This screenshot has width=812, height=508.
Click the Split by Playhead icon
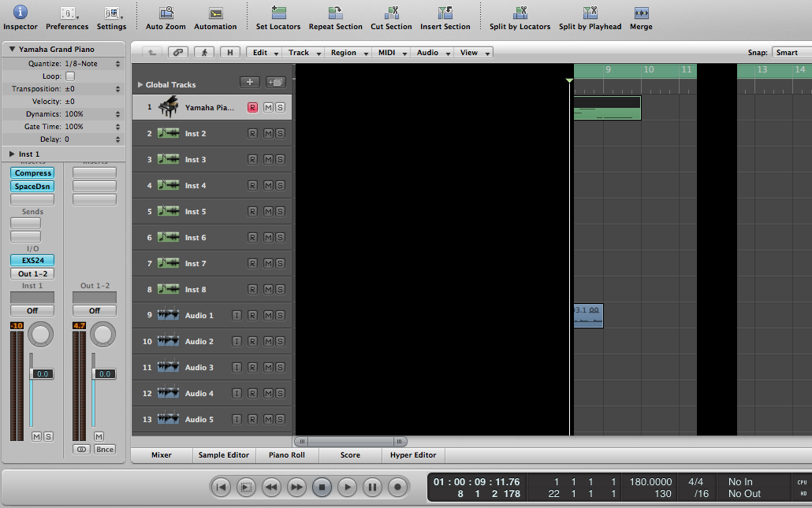590,13
